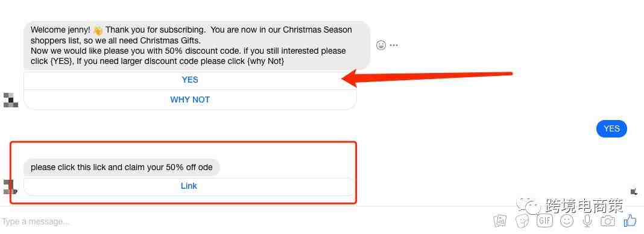
Task: Click the YES quick reply button
Action: click(190, 80)
